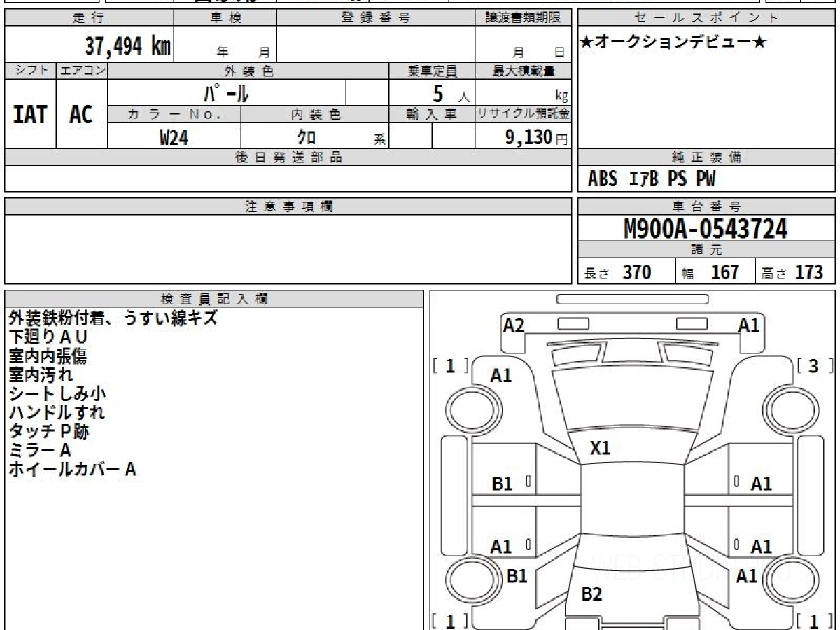840x630 pixels.
Task: Click the A2 damage mark on front bumper
Action: pos(514,325)
